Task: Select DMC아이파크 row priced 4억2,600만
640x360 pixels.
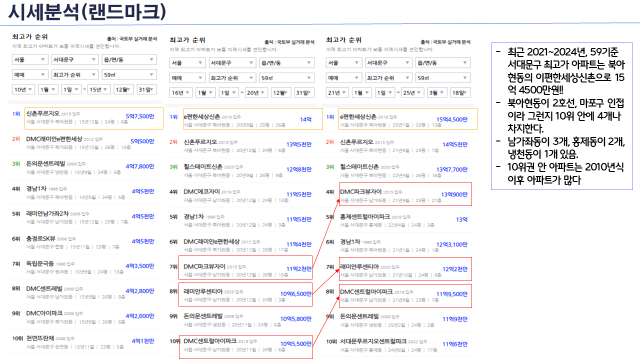Action: (86, 317)
